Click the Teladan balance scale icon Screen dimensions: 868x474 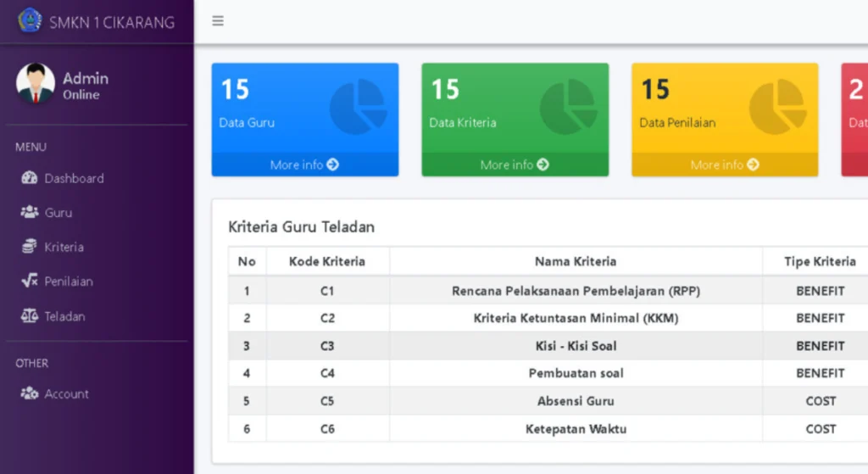pos(30,316)
